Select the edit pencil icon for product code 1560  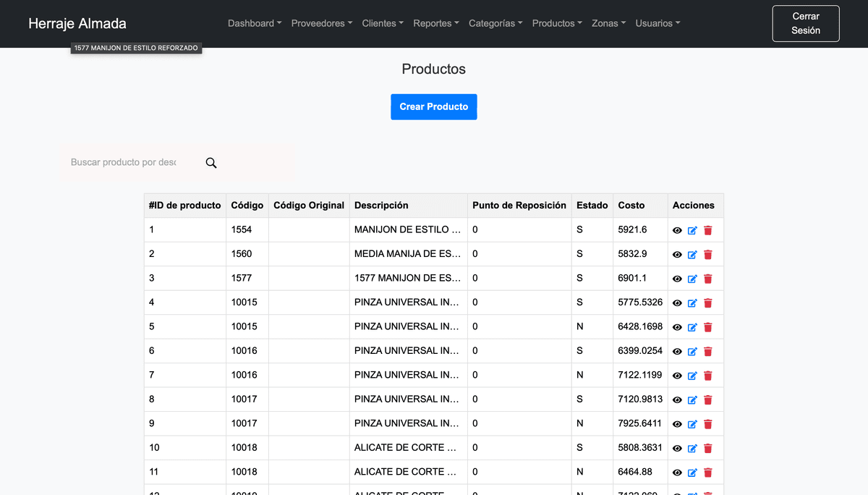click(692, 254)
